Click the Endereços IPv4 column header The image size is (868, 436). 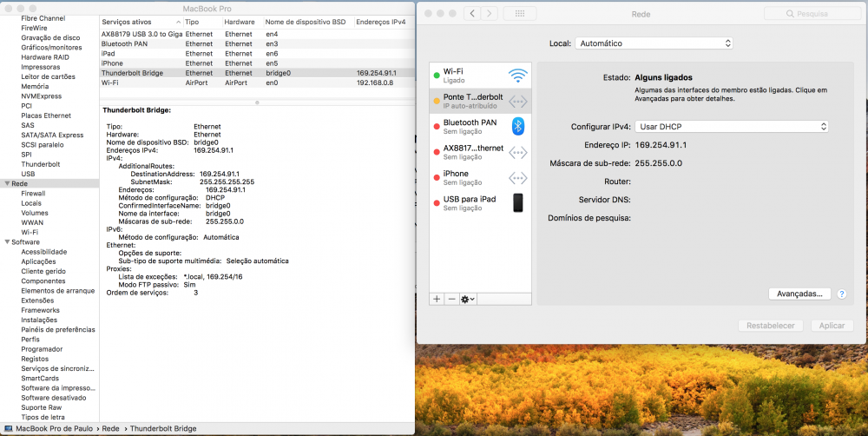point(385,23)
